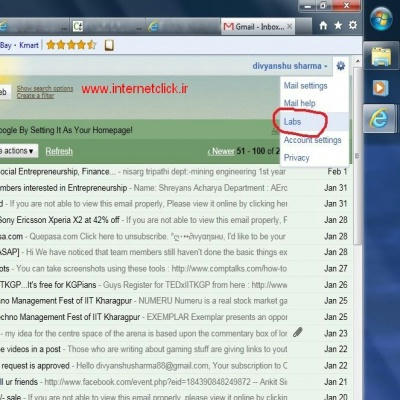Click Setting It As Your Homepage banner

coord(66,130)
